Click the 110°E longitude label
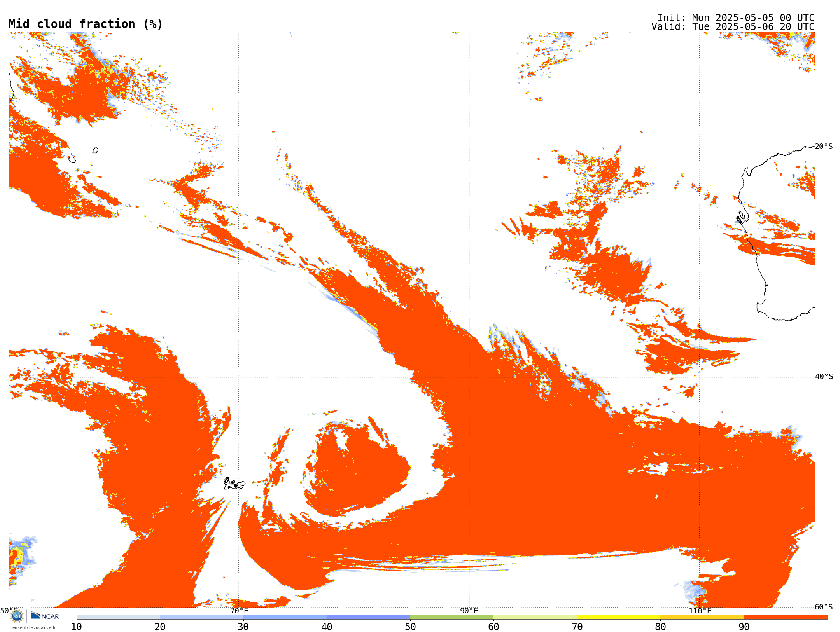The image size is (840, 632). (700, 611)
